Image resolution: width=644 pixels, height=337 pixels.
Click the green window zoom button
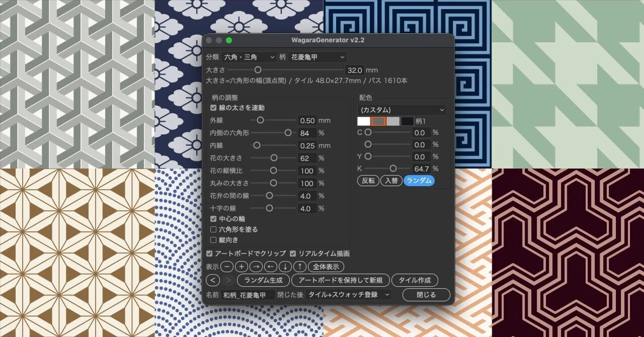click(229, 40)
